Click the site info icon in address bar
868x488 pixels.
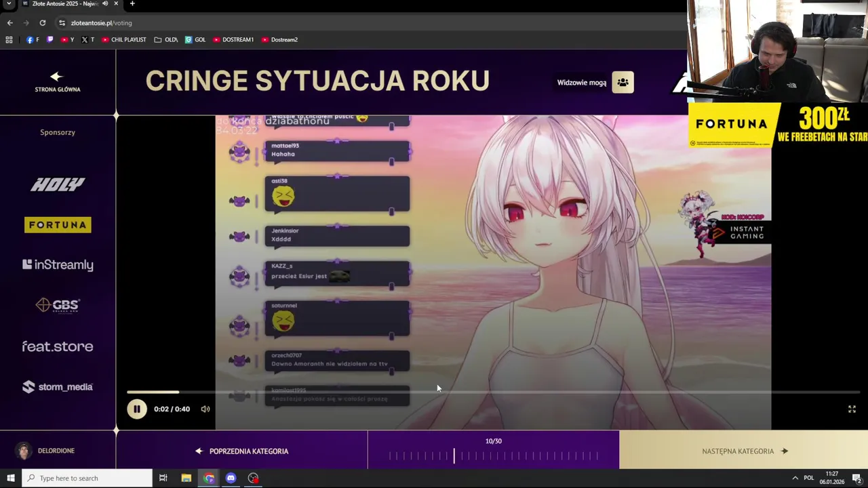[62, 23]
